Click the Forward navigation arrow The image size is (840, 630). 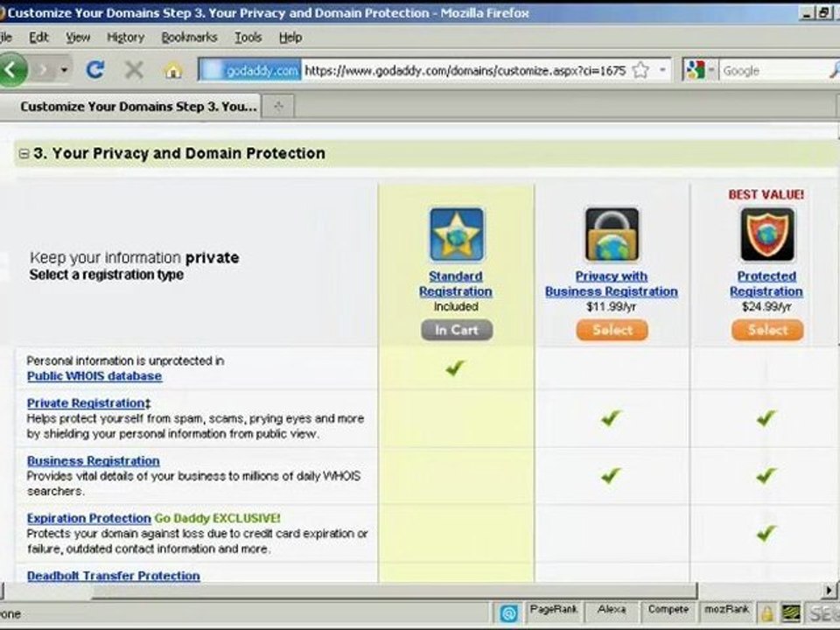[x=43, y=70]
